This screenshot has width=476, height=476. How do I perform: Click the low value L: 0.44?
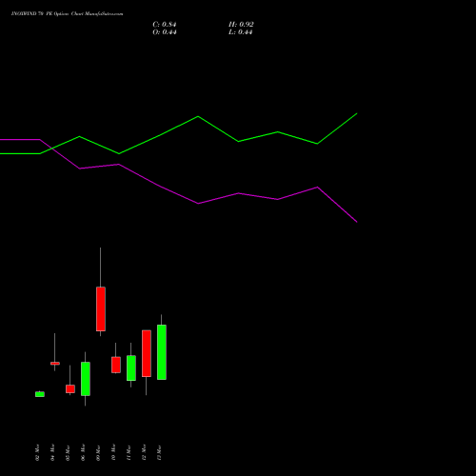(x=240, y=32)
